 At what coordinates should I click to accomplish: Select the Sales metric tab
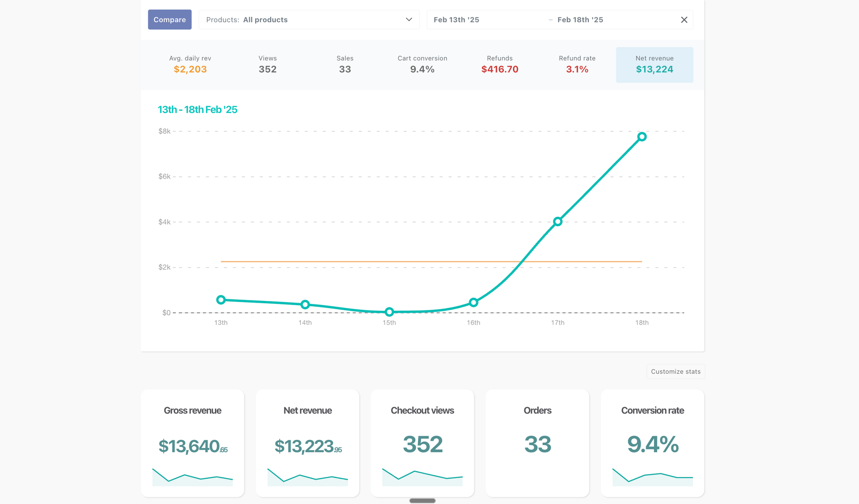click(x=344, y=64)
